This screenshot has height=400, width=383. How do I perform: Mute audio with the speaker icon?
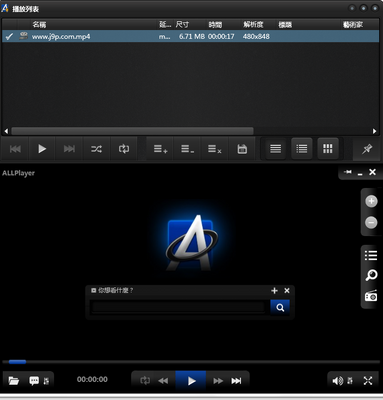pos(337,380)
